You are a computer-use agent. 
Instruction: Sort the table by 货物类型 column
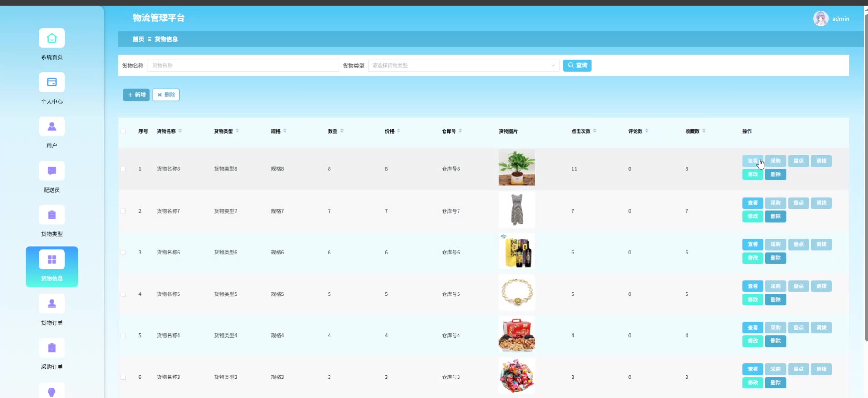coord(237,131)
